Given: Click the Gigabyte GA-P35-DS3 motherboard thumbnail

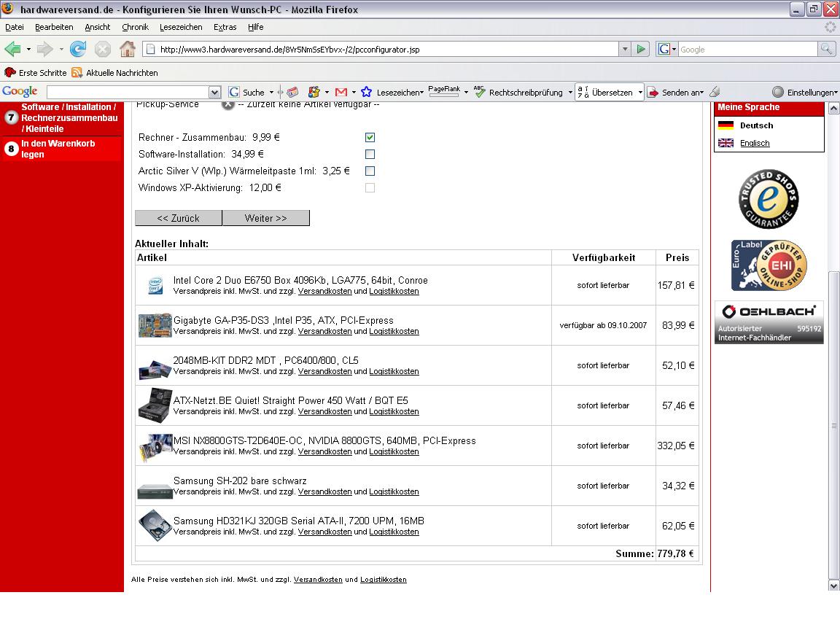Looking at the screenshot, I should pos(155,326).
